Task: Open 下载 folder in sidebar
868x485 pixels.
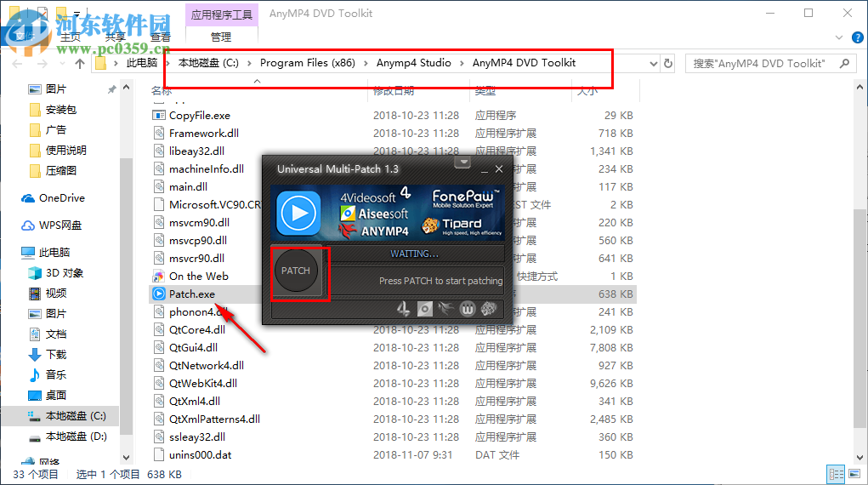Action: point(56,354)
